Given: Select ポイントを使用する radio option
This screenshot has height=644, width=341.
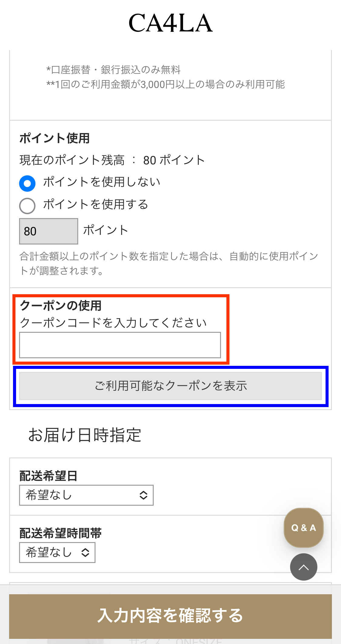Looking at the screenshot, I should coord(27,206).
